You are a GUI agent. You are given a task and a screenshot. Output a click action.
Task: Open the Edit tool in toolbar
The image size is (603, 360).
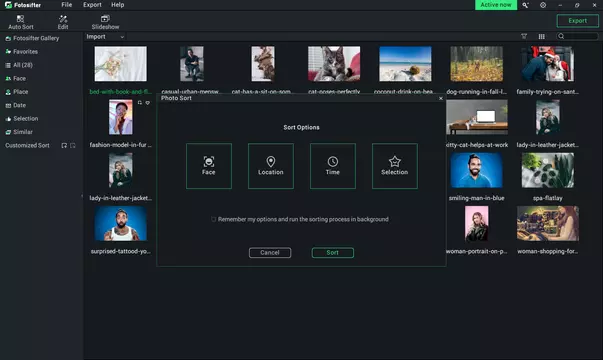point(63,22)
